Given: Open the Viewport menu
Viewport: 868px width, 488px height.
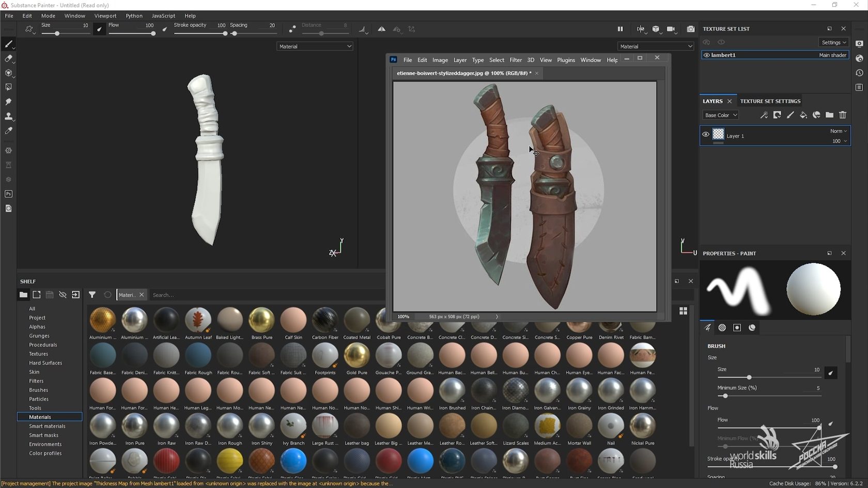Looking at the screenshot, I should click(105, 16).
